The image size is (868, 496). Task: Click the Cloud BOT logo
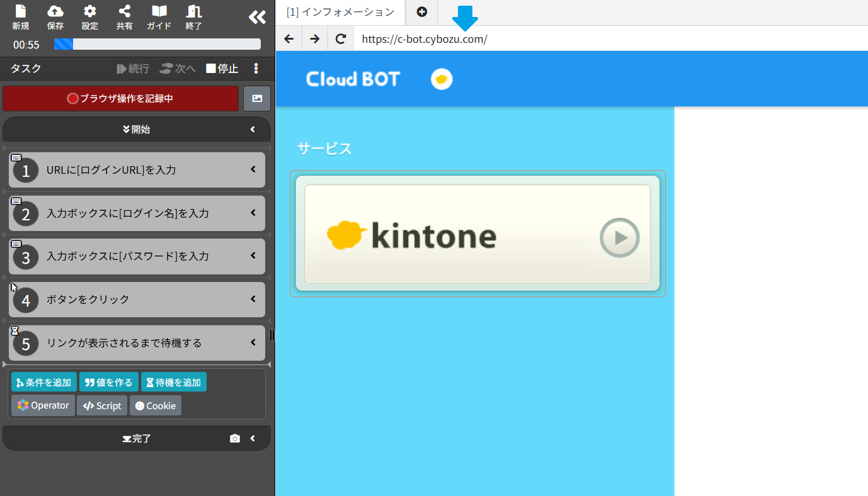[x=353, y=79]
